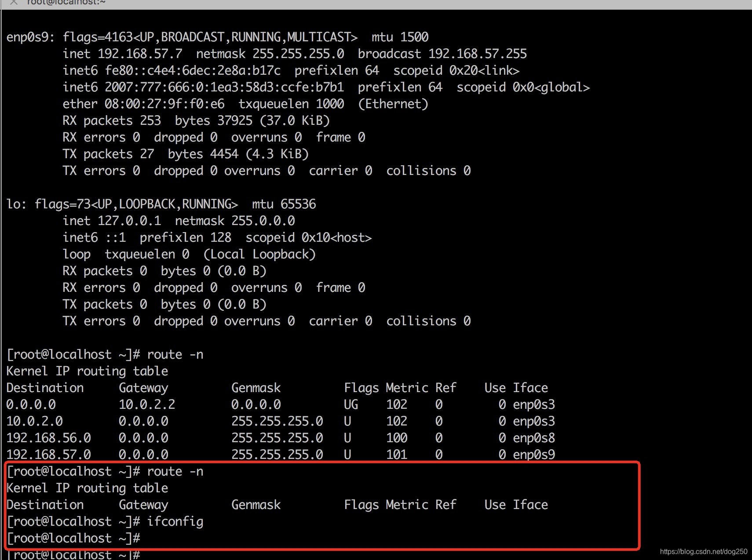Click prefixlen 128 text
This screenshot has height=560, width=752.
(x=186, y=238)
